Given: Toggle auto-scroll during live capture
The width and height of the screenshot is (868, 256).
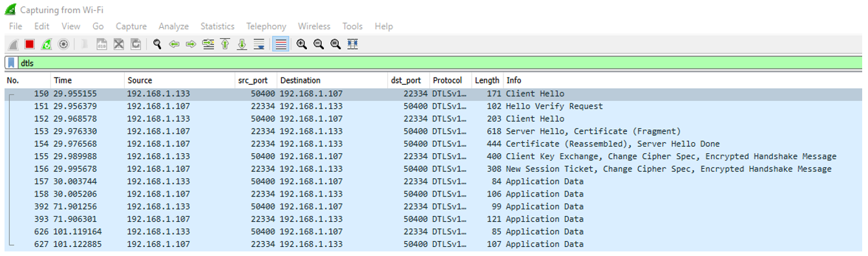Looking at the screenshot, I should click(x=259, y=44).
